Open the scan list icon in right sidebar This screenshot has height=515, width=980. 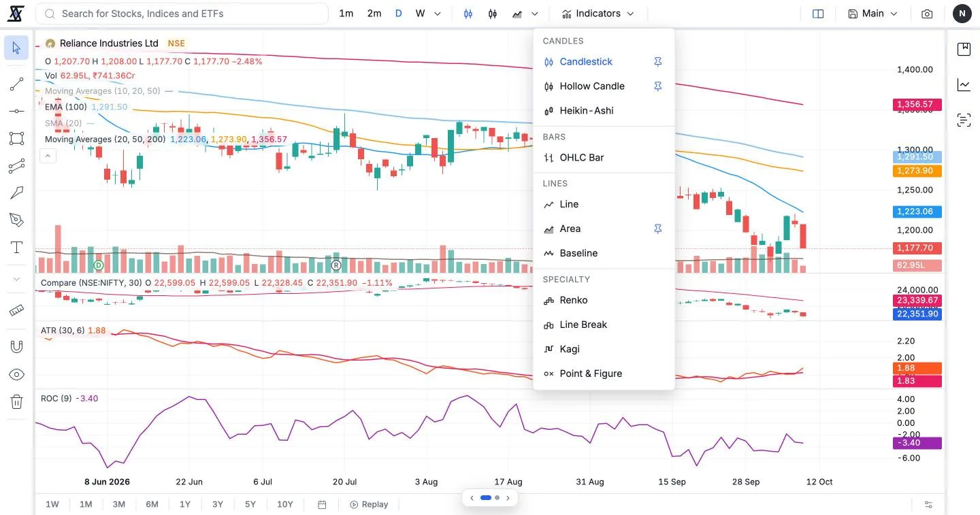click(x=964, y=120)
